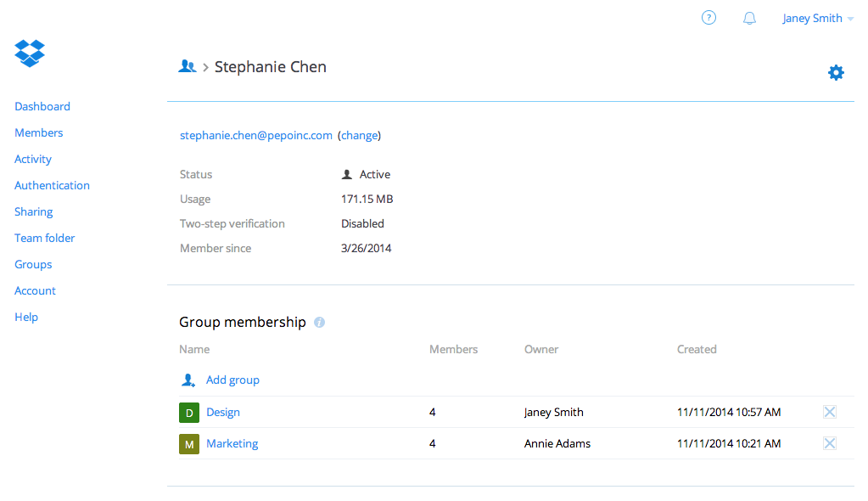Remove Stephanie from the Design group
The height and width of the screenshot is (501, 868).
coord(829,411)
